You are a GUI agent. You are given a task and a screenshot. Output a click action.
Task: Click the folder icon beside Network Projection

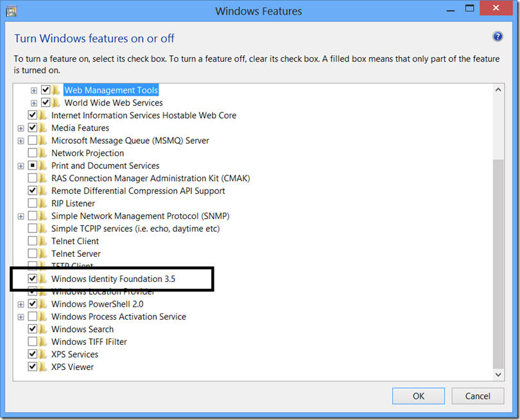43,153
